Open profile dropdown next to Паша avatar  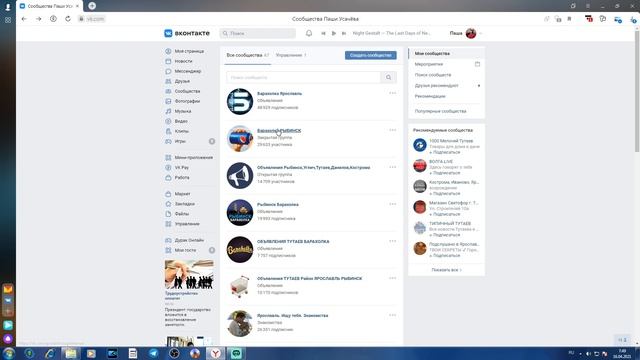(480, 33)
